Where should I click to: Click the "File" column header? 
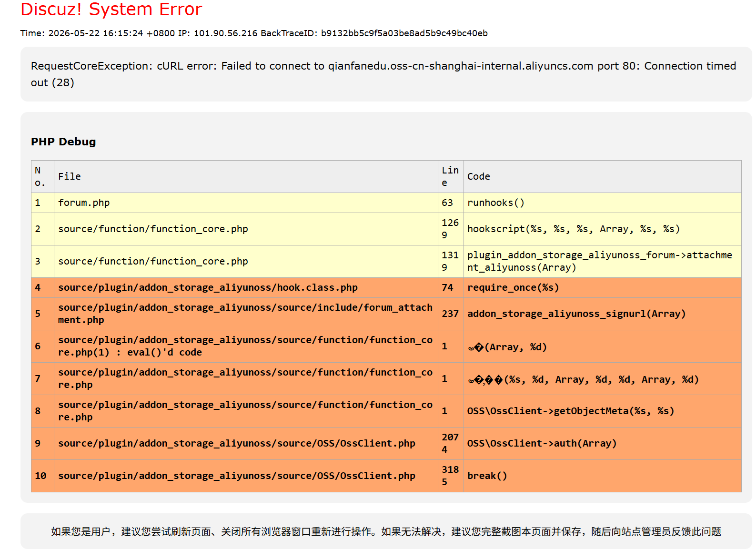pyautogui.click(x=246, y=177)
